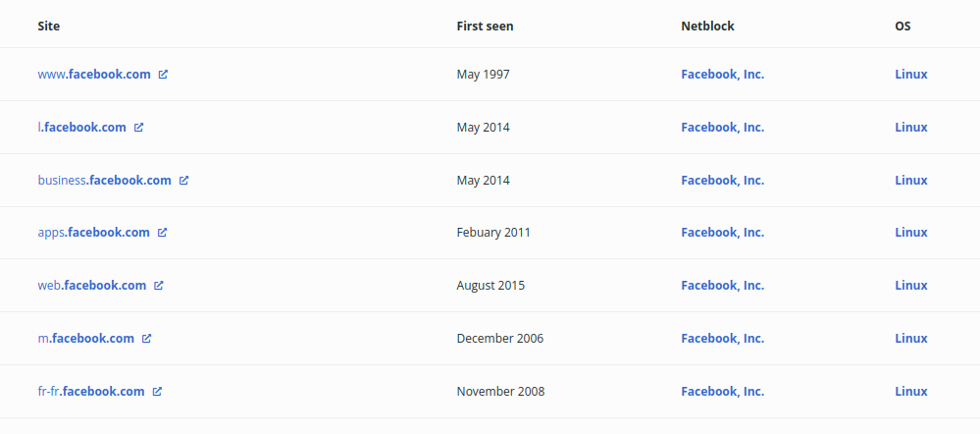The height and width of the screenshot is (434, 980).
Task: Open the fr-fr.facebook.com site link
Action: 91,392
